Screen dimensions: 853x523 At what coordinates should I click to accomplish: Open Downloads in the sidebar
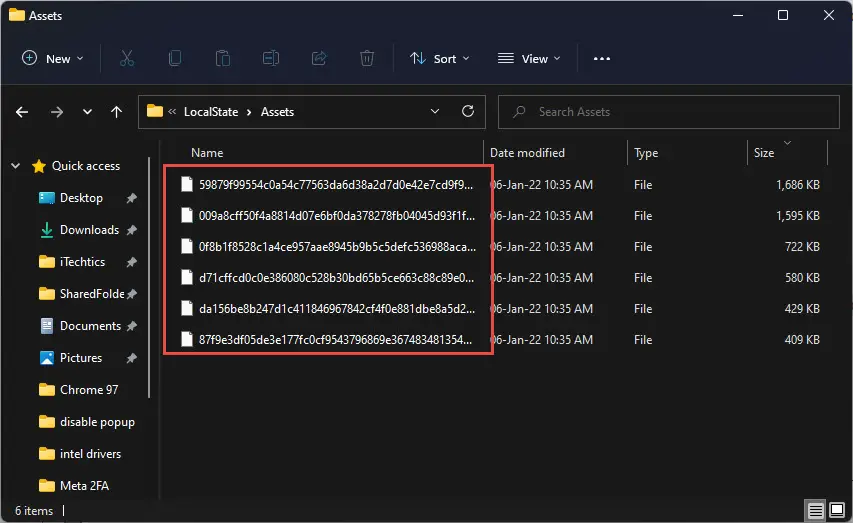(89, 230)
